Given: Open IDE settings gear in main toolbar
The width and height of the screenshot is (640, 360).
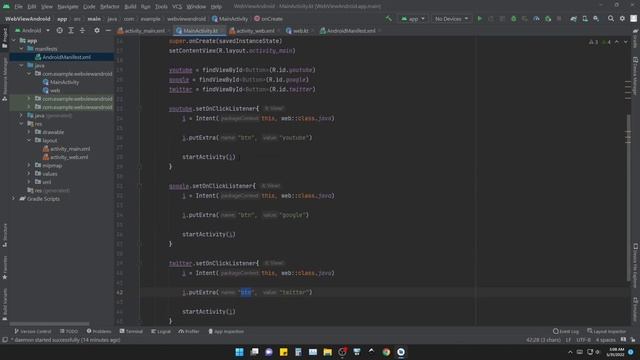Looking at the screenshot, I should pyautogui.click(x=622, y=19).
